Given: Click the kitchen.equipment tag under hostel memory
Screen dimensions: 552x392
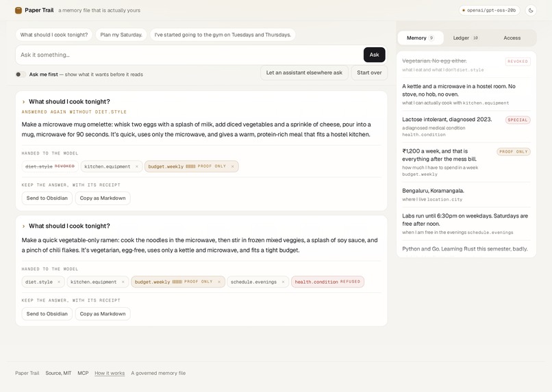Looking at the screenshot, I should point(486,103).
